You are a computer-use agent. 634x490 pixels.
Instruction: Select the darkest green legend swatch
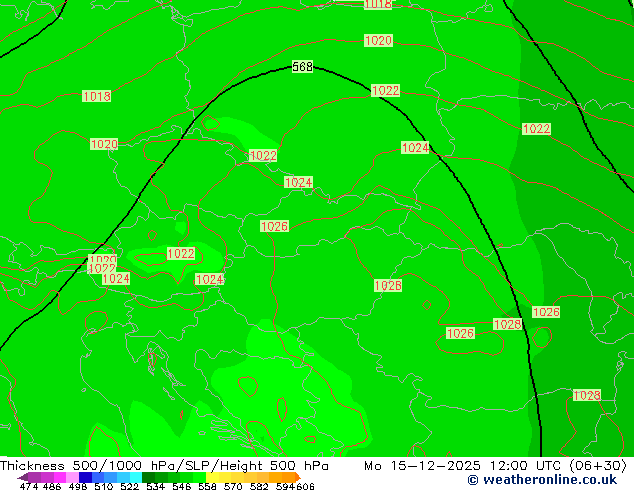pos(148,477)
